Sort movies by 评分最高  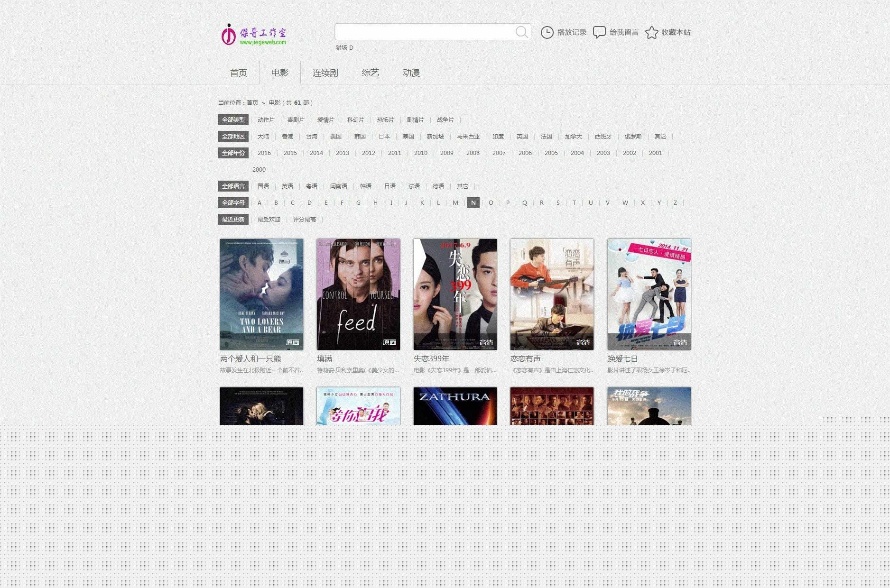(x=304, y=220)
